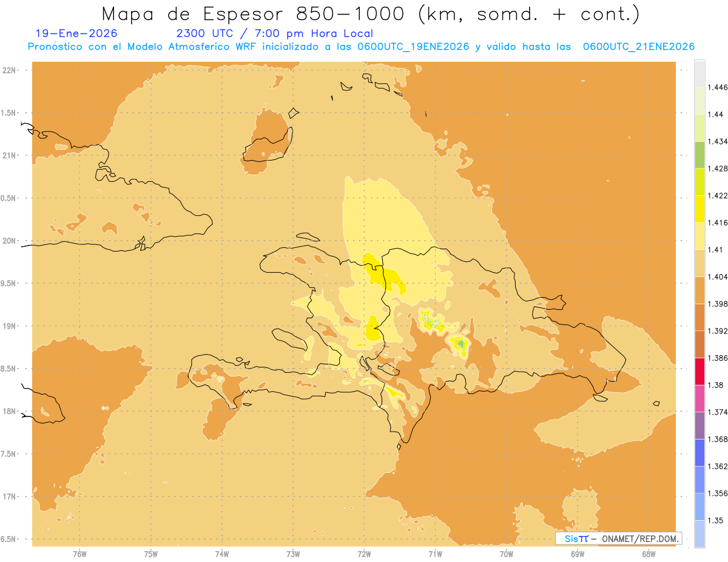Click the latitude axis label '9.5N'
Viewport: 728px width, 562px height.
[8, 283]
